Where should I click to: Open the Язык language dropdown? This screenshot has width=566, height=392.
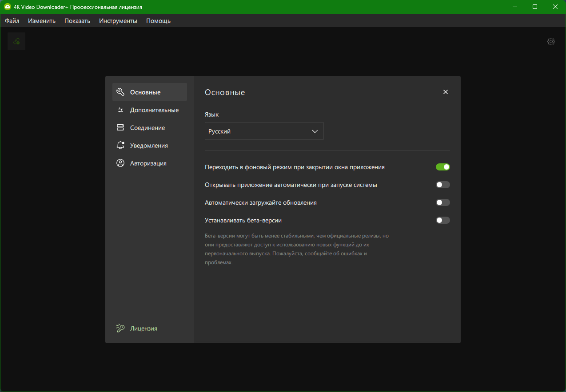(264, 131)
